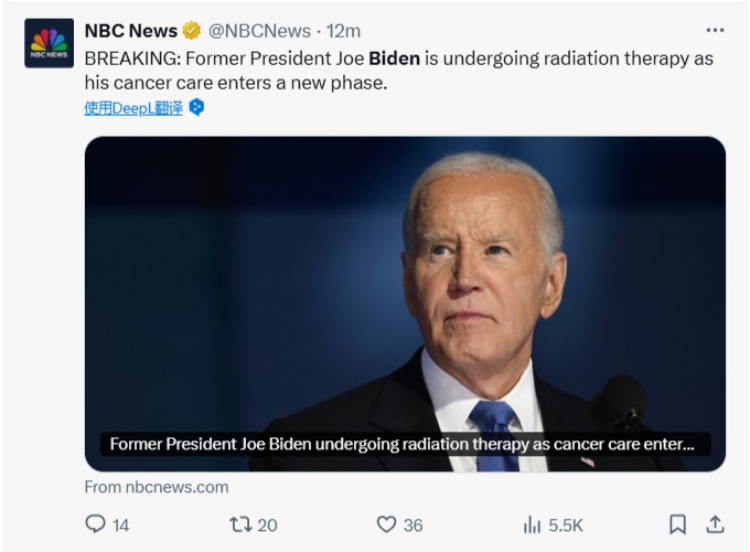Open the three-dot more options menu
The width and height of the screenshot is (750, 552).
(714, 30)
